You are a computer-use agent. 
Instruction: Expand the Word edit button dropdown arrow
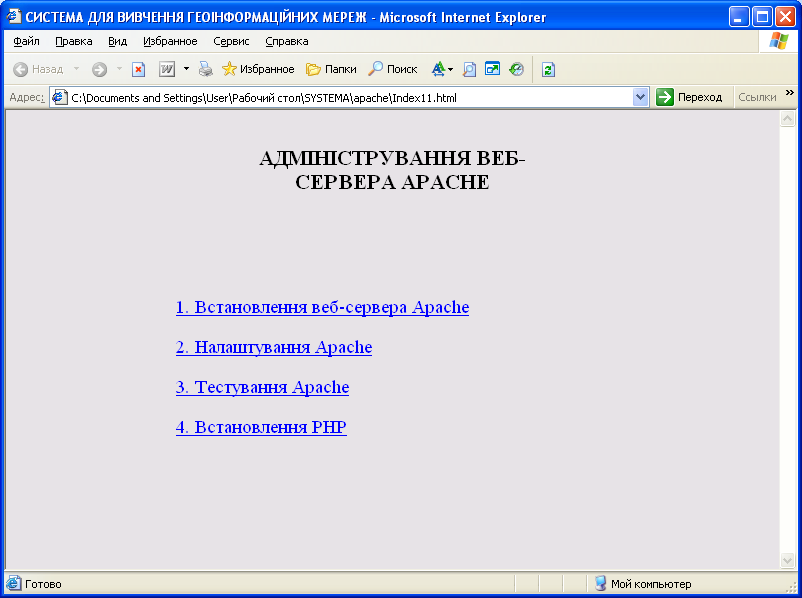[186, 69]
